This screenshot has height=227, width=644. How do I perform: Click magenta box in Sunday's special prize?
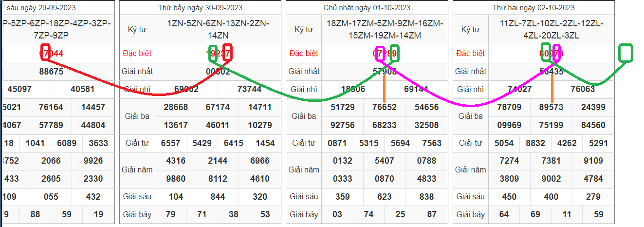click(x=380, y=53)
